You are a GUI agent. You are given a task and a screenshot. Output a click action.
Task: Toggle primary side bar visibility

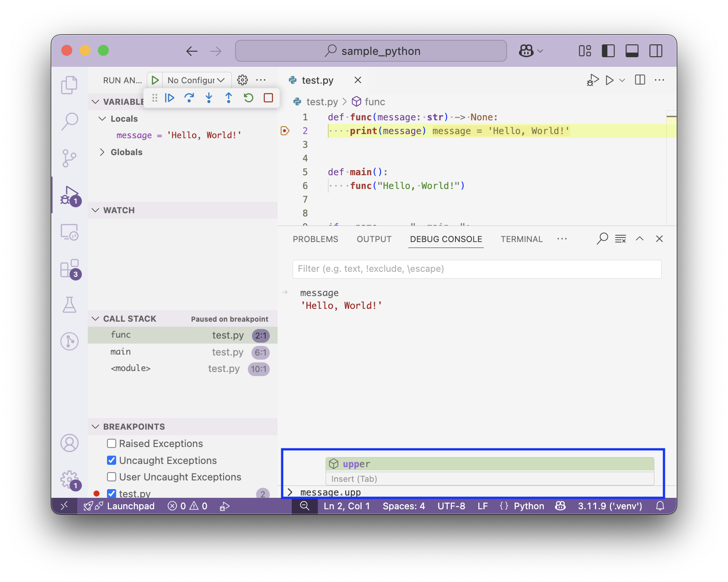tap(608, 51)
